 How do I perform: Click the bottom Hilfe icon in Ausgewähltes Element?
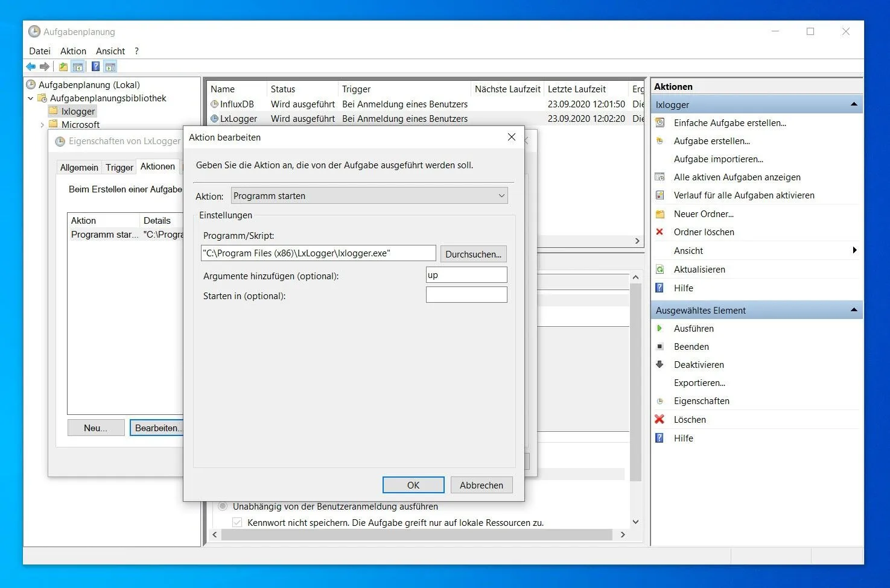tap(660, 438)
